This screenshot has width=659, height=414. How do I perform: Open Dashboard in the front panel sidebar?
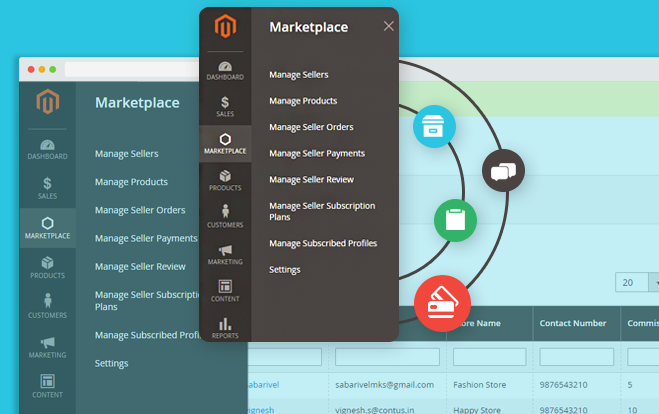click(x=225, y=71)
